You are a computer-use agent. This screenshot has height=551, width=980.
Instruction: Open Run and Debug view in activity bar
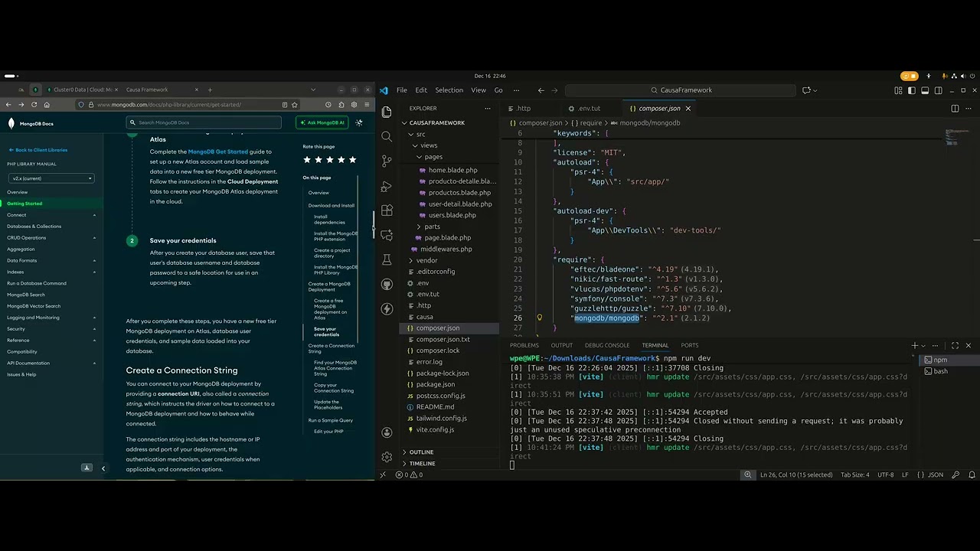387,186
